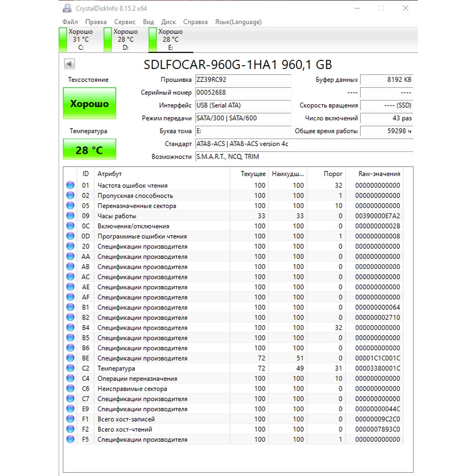Click the status orb for attribute AA
Viewport: 476px width, 476px height.
pos(70,256)
